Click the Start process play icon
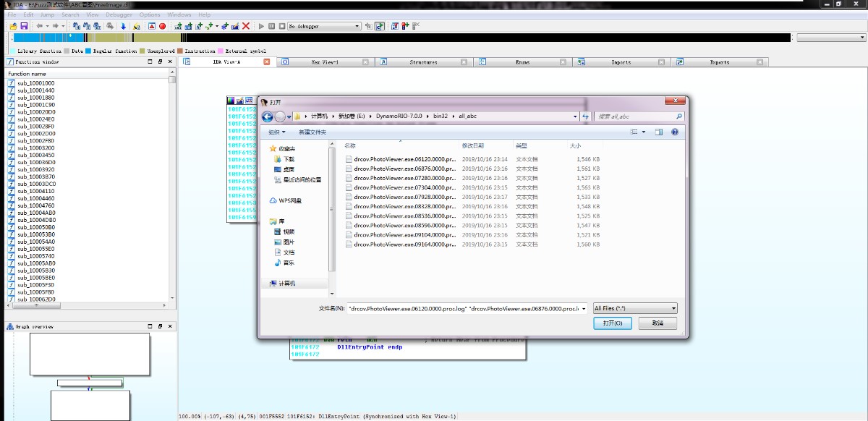This screenshot has width=868, height=421. click(x=261, y=26)
